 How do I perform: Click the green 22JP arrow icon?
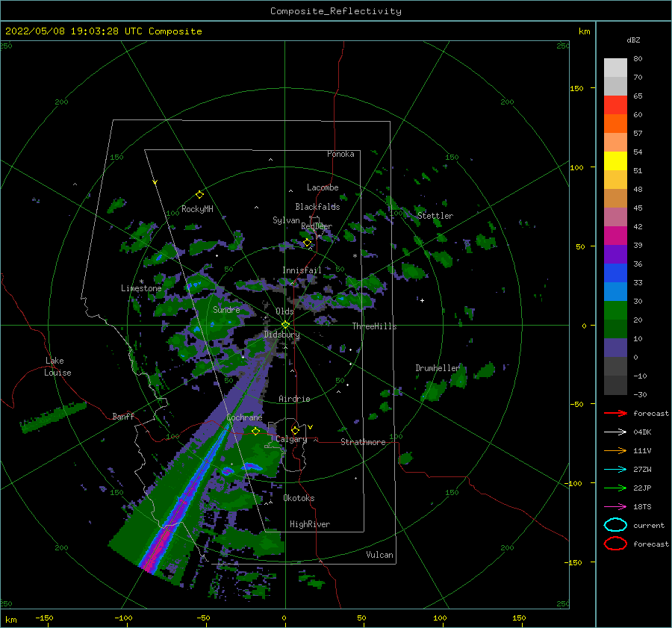coord(615,488)
